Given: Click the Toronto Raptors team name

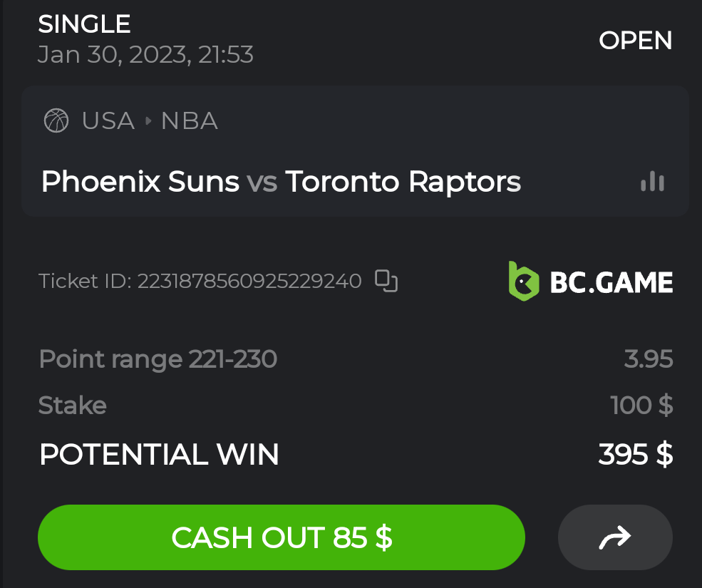Looking at the screenshot, I should (x=403, y=182).
